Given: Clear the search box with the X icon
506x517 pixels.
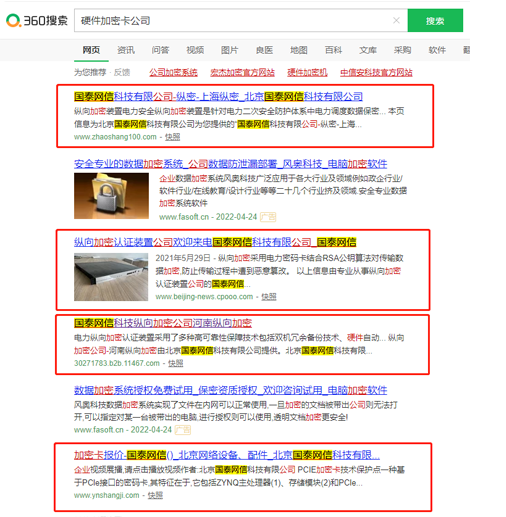Looking at the screenshot, I should [x=396, y=21].
